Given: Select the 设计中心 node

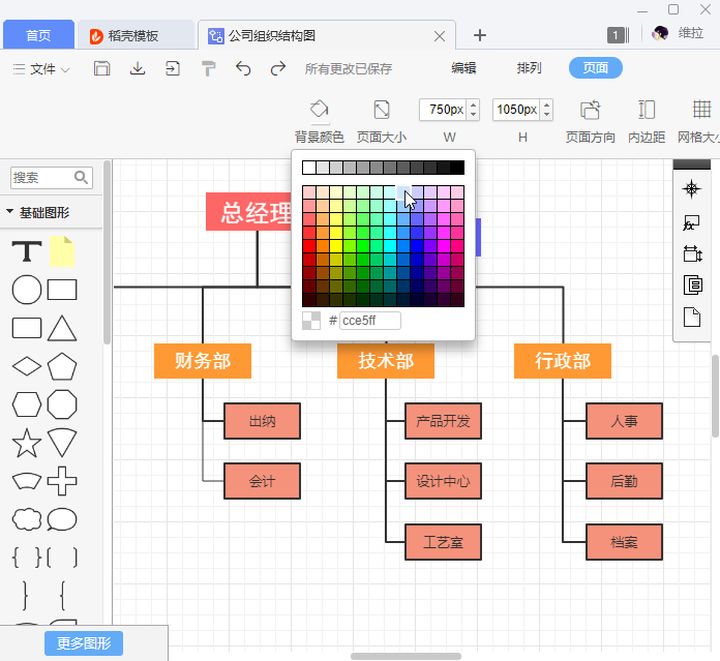Looking at the screenshot, I should (443, 481).
